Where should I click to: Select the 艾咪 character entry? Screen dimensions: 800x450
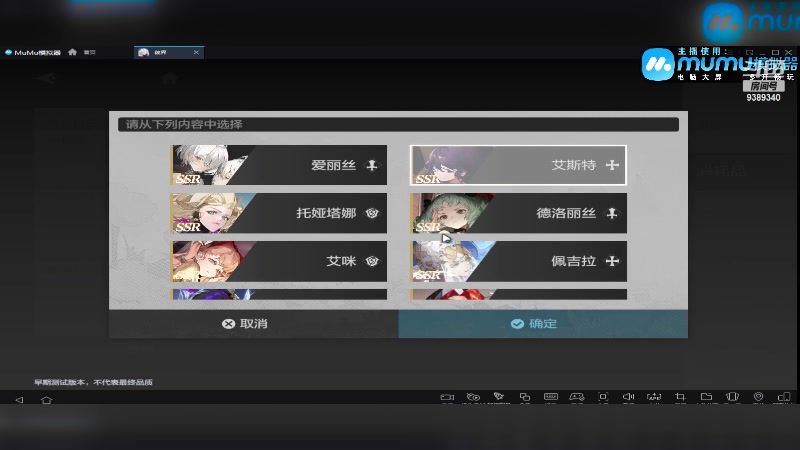pyautogui.click(x=279, y=261)
